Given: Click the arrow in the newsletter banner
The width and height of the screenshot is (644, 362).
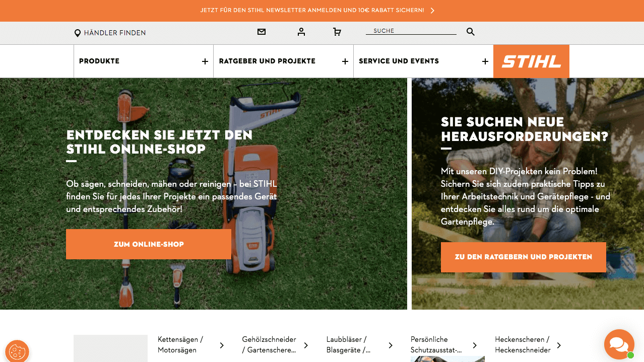Looking at the screenshot, I should [x=432, y=11].
